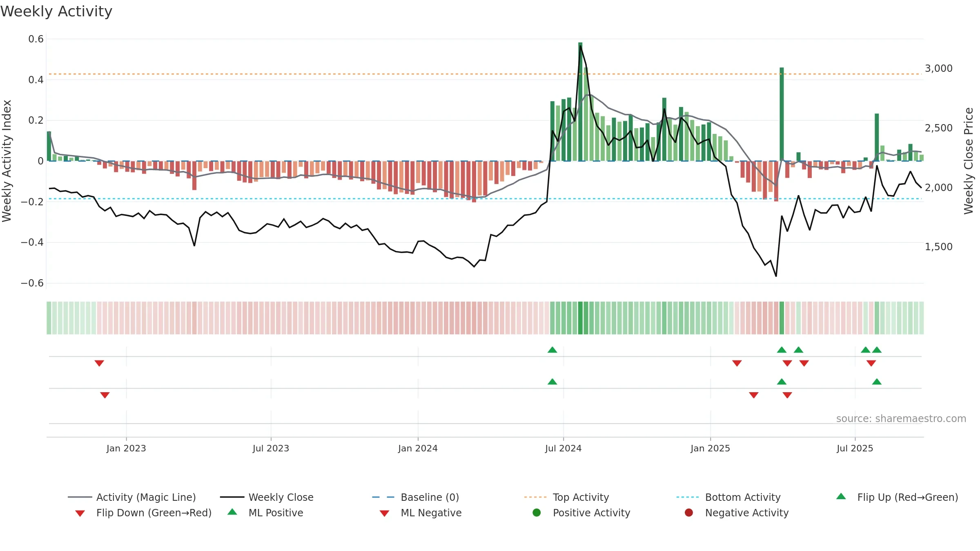Toggle the ML Positive legend entry

pos(265,513)
